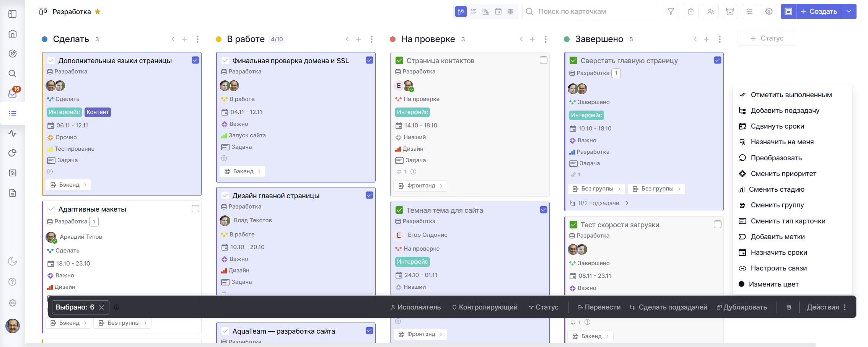Uncheck the Темная тема для сайта card
This screenshot has height=347, width=868.
[x=543, y=210]
